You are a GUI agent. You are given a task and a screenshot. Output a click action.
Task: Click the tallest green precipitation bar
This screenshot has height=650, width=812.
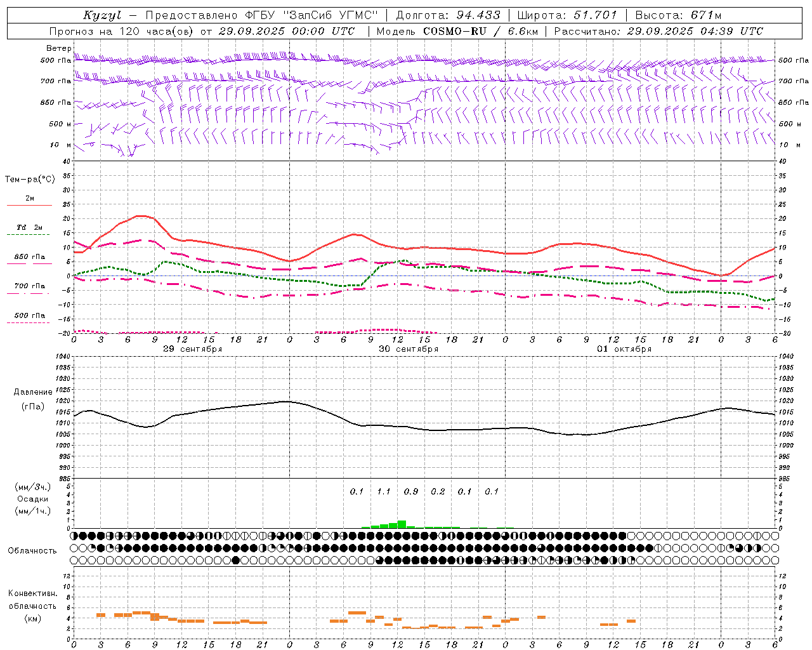pos(402,524)
